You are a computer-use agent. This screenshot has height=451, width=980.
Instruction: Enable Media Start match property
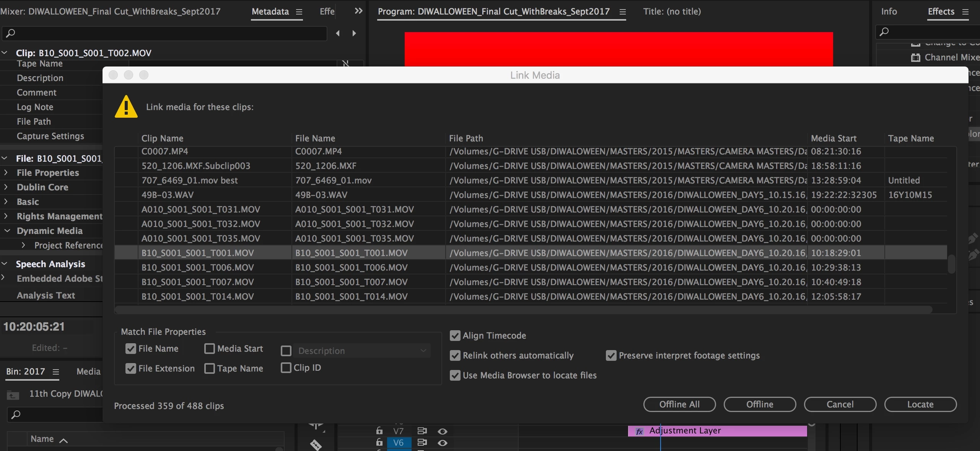pos(210,349)
